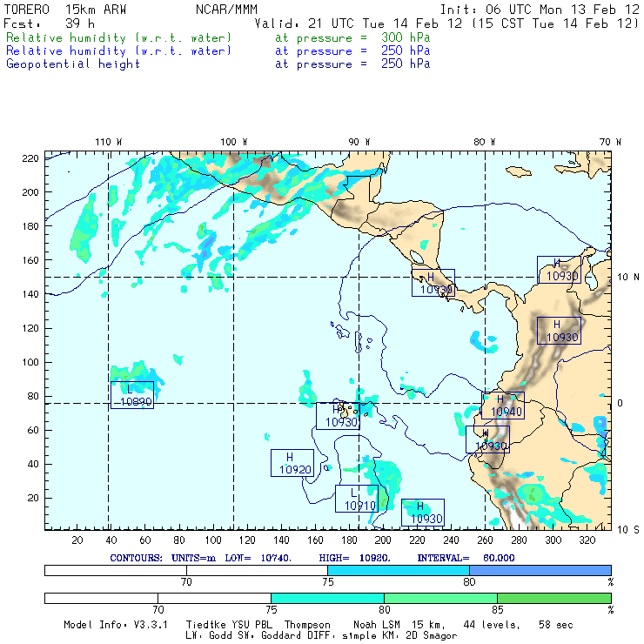Click the 'L 10890' low marker box
Screen dimensions: 644x644
132,395
